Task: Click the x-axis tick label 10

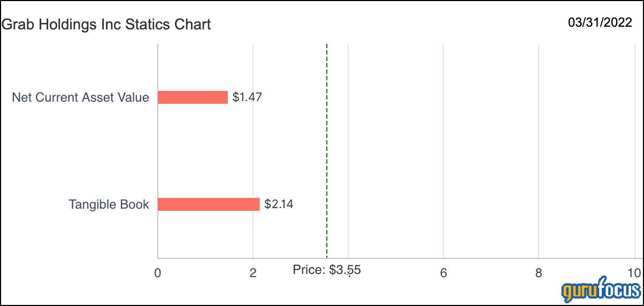Action: (634, 273)
